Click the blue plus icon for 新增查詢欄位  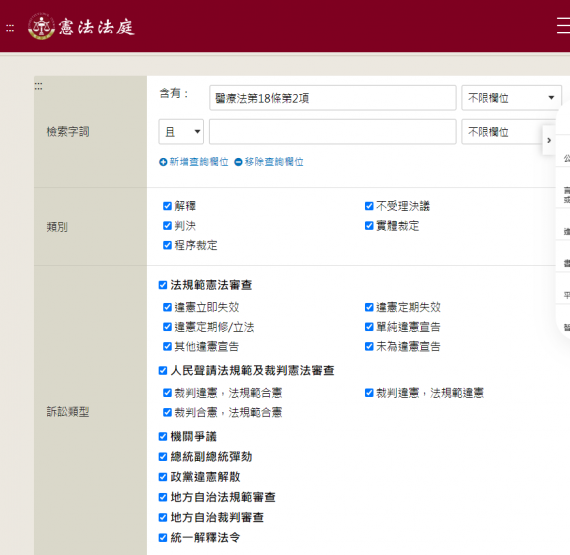tap(163, 162)
